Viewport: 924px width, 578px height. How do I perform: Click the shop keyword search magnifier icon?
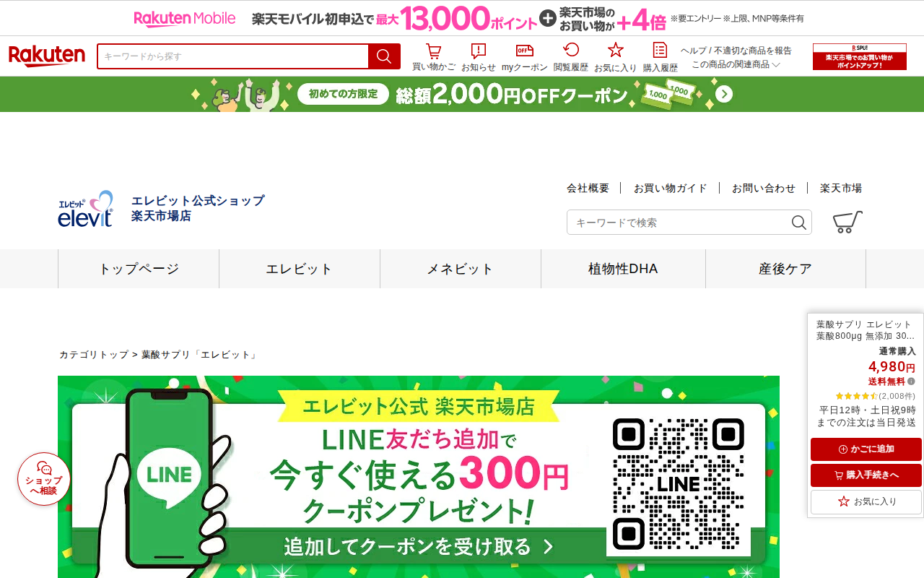tap(798, 223)
